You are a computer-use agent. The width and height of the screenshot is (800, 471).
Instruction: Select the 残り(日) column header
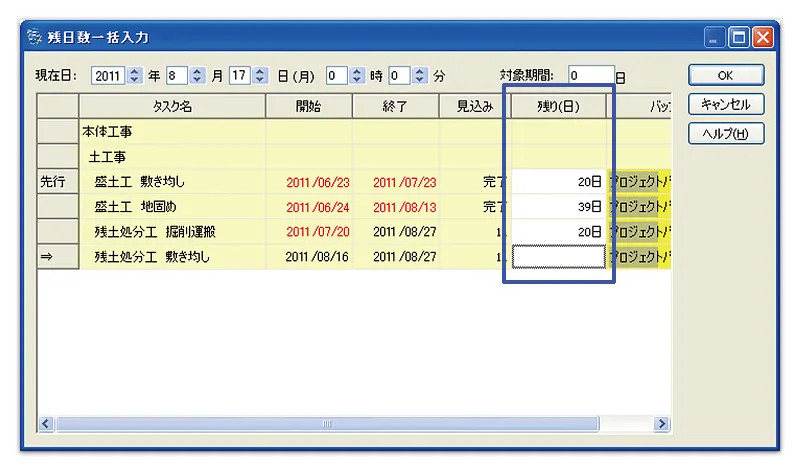tap(558, 106)
